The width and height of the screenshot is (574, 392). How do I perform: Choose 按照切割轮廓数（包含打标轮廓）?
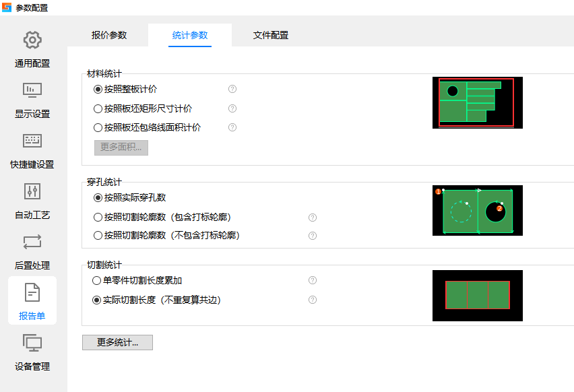[162, 217]
